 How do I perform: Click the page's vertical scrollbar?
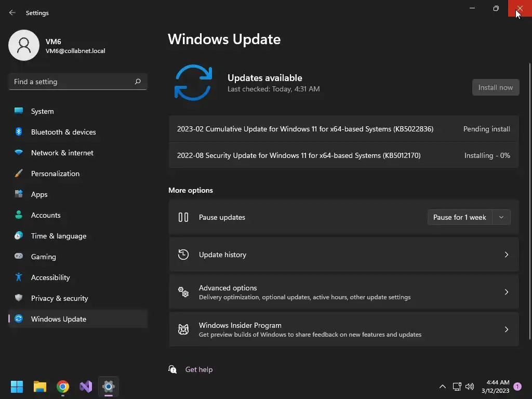pyautogui.click(x=529, y=201)
